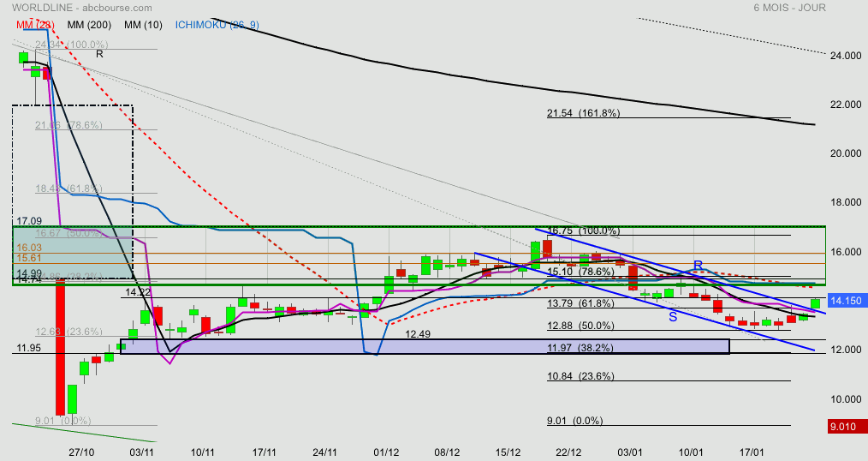
Task: Click the 20.000 price axis label
Action: point(846,153)
